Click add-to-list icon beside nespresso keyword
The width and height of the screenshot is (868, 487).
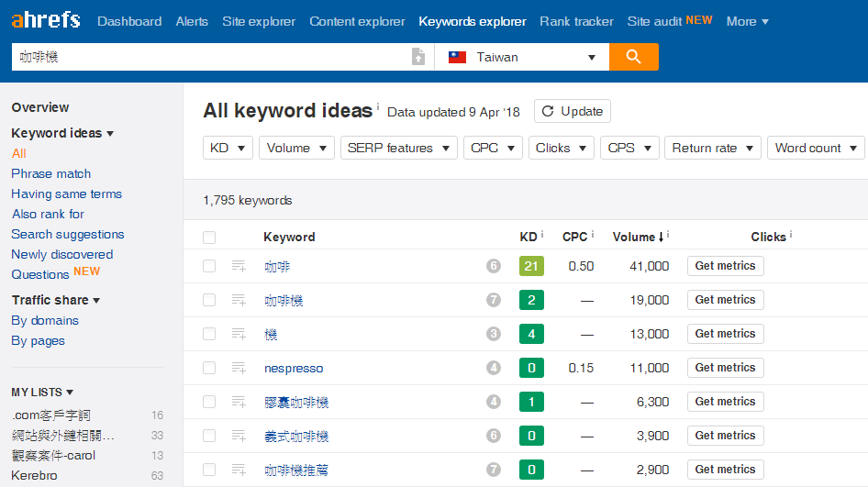click(239, 368)
